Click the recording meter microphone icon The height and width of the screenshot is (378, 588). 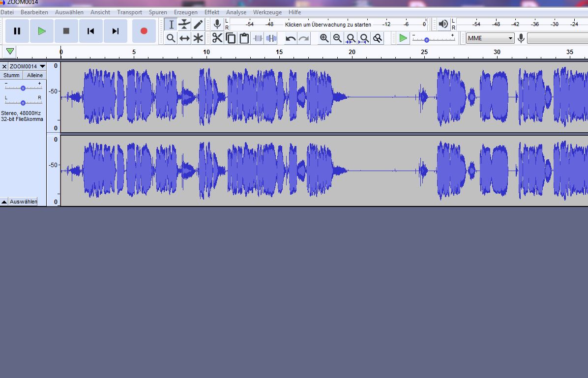tap(217, 25)
